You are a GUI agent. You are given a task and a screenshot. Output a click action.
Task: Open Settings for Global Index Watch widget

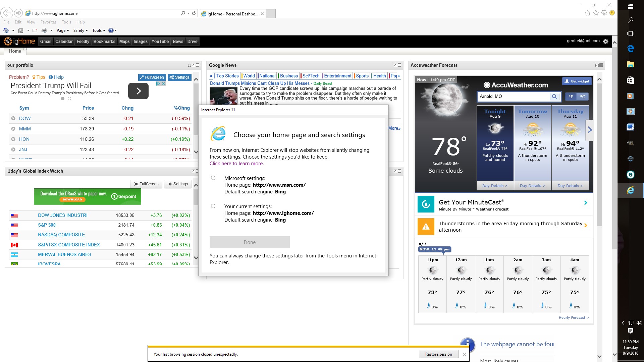click(178, 184)
